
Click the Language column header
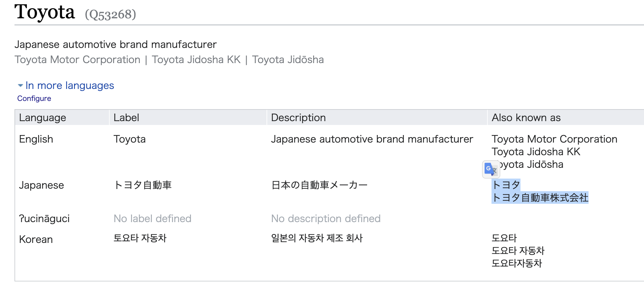tap(43, 118)
